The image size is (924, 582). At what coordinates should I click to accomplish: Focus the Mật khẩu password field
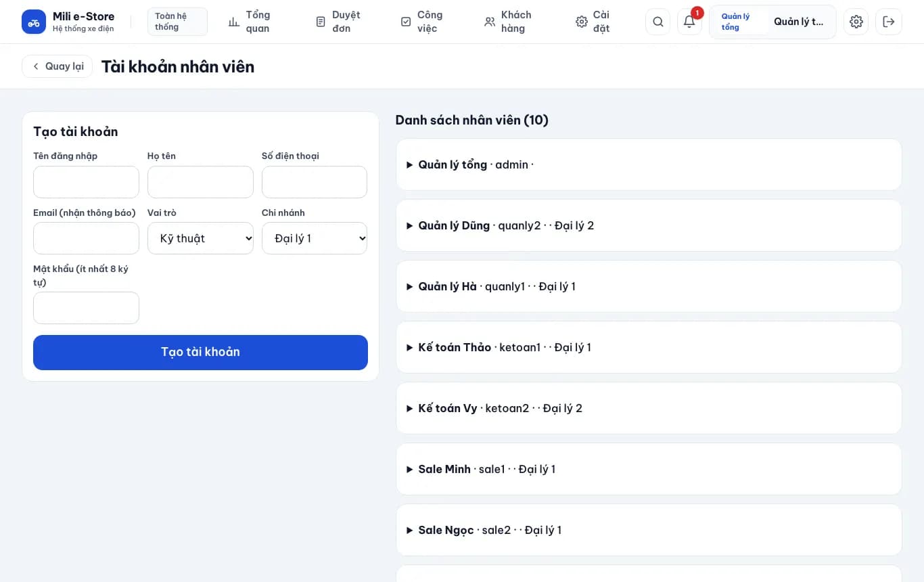point(86,308)
